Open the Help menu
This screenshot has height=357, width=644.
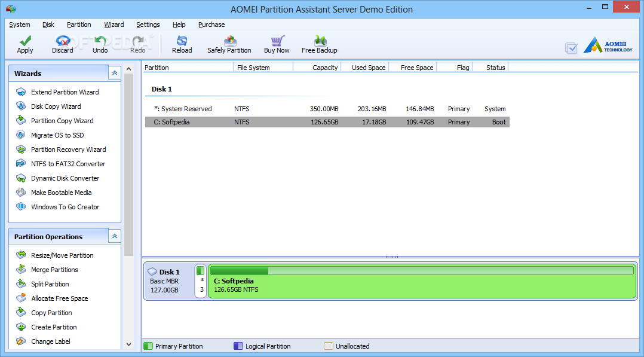(179, 25)
